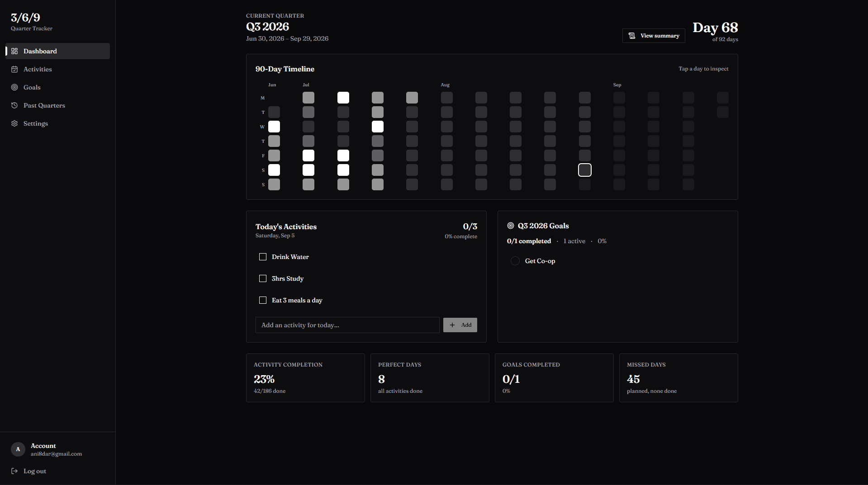868x485 pixels.
Task: Inspect Sunday Jul 5 timeline cell
Action: (274, 184)
